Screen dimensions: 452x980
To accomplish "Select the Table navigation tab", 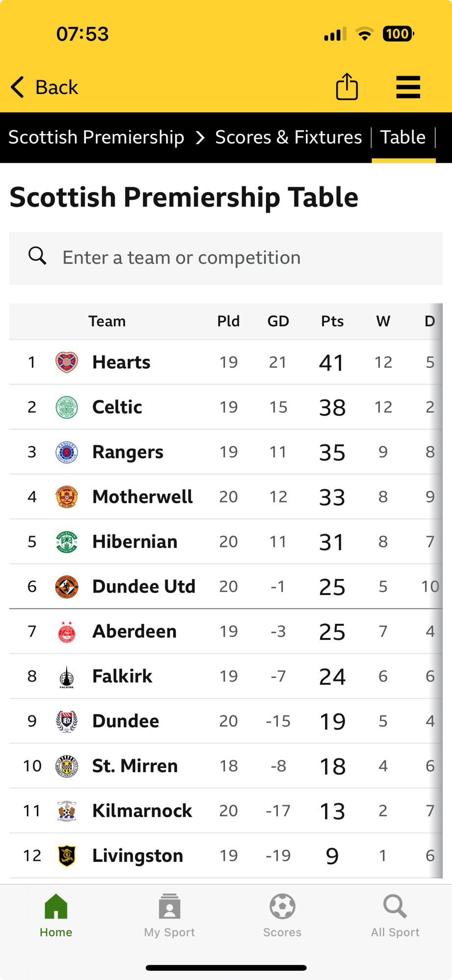I will (403, 137).
